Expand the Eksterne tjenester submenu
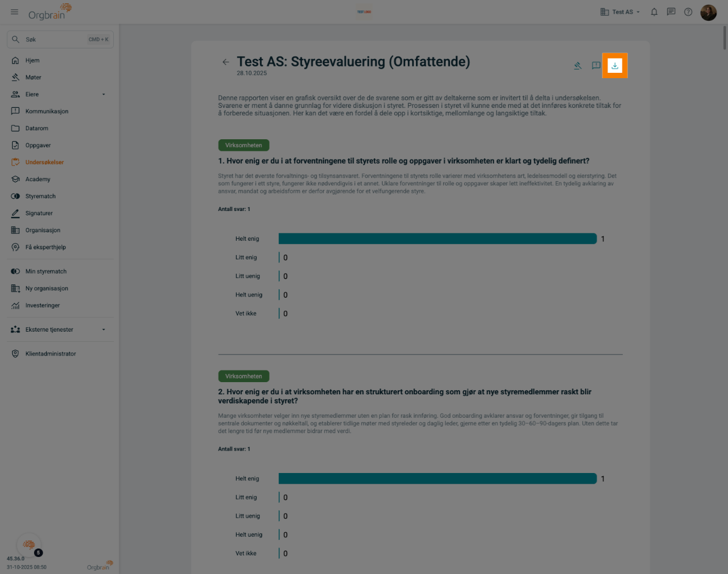 pos(104,330)
